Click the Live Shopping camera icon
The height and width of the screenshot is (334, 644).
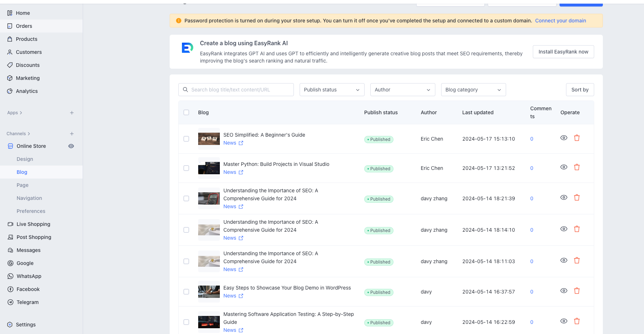pos(10,224)
